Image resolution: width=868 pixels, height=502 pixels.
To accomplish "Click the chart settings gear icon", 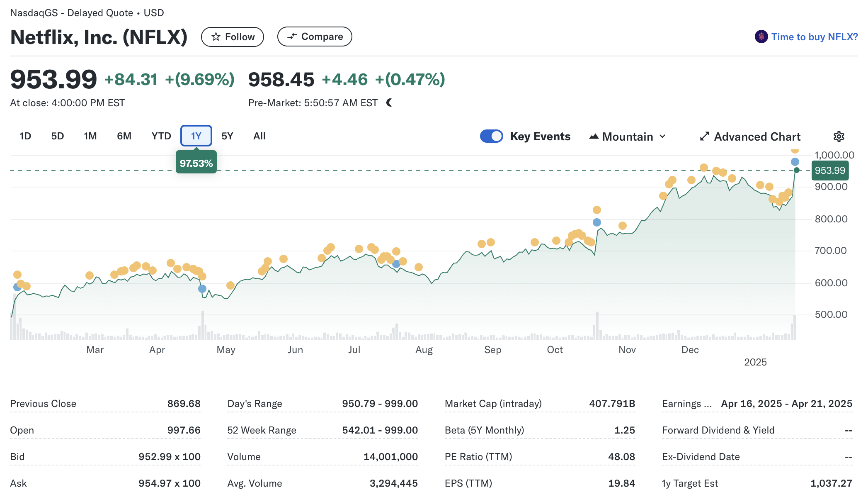I will pyautogui.click(x=839, y=136).
